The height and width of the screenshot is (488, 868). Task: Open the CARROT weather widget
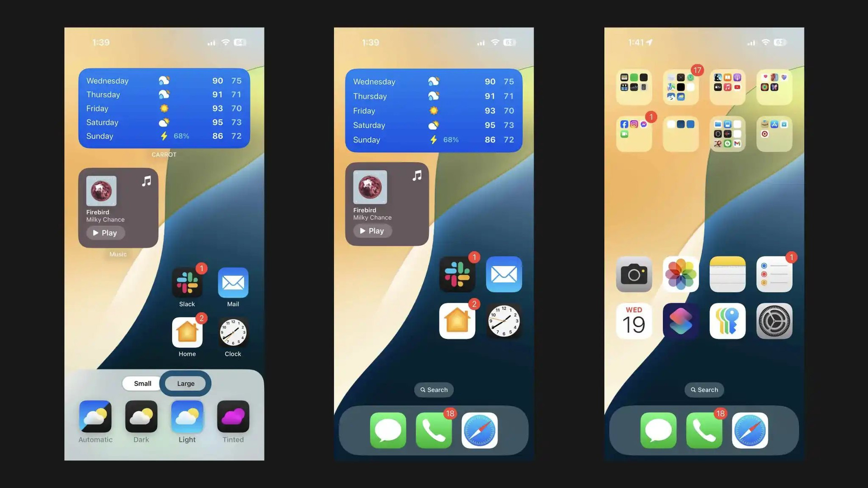164,107
